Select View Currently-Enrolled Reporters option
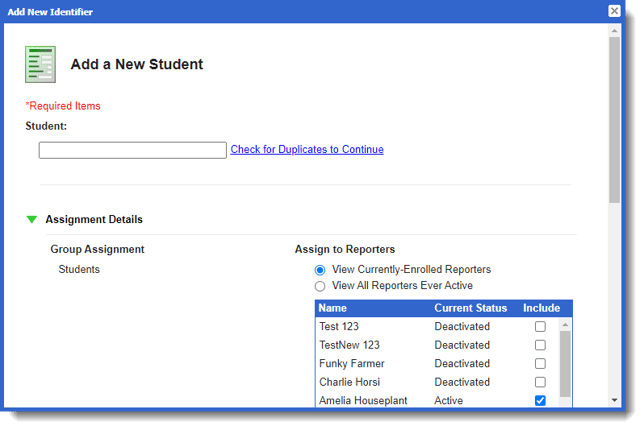The image size is (644, 430). tap(320, 270)
